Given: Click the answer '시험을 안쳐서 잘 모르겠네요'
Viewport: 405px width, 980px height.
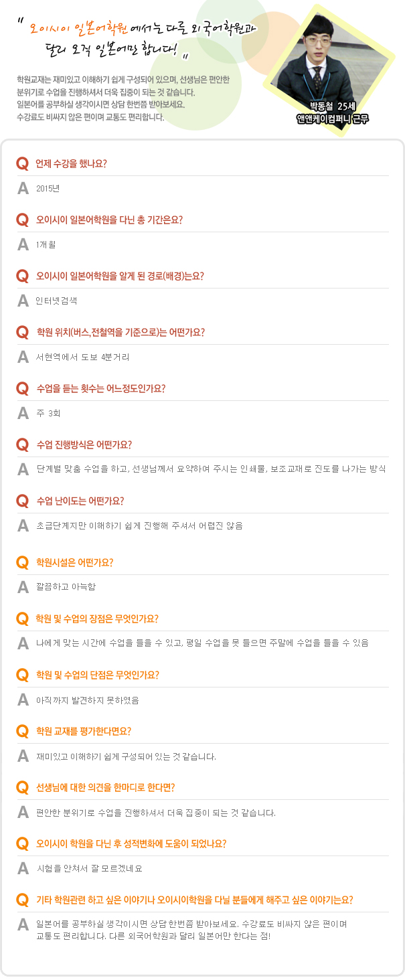Looking at the screenshot, I should [89, 869].
